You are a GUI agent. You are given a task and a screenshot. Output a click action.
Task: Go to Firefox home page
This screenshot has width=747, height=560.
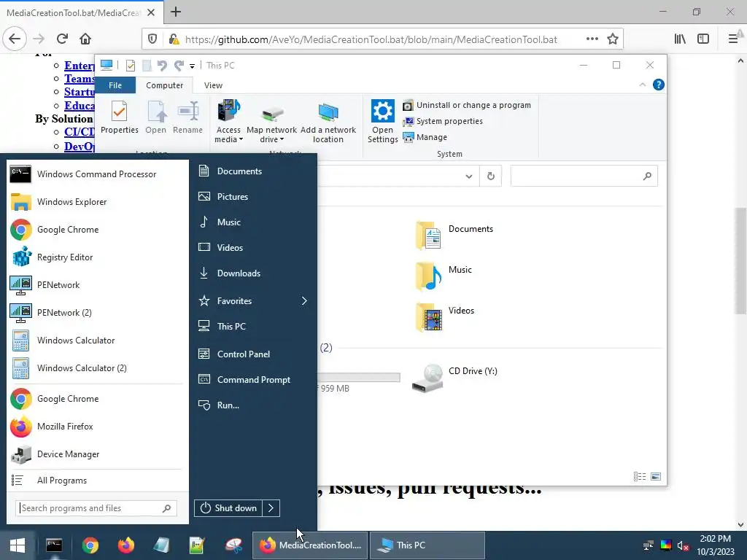pyautogui.click(x=85, y=39)
